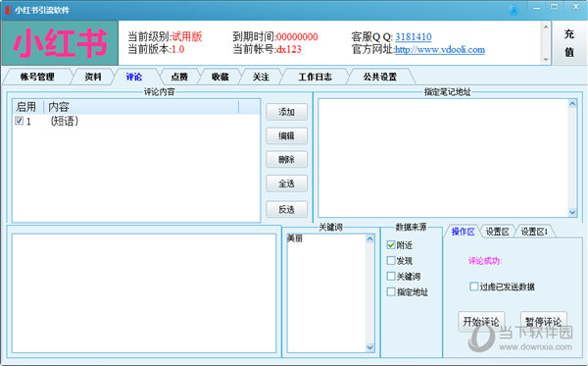
Task: Click the version number 1.0
Action: pos(177,49)
